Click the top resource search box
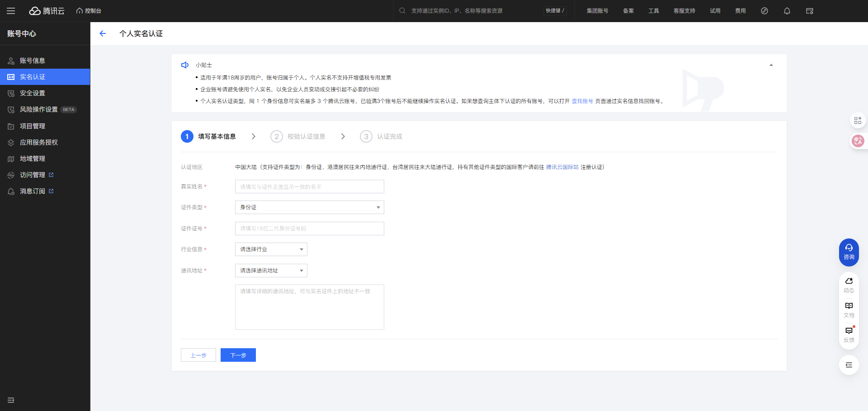Viewport: 868px width, 411px height. coord(470,11)
